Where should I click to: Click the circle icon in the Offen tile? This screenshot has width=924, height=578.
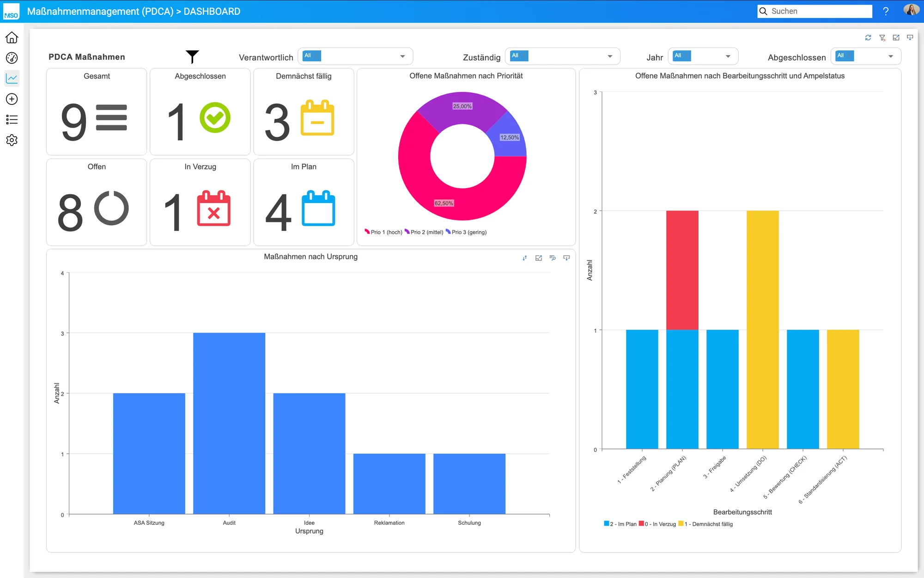[x=111, y=208]
